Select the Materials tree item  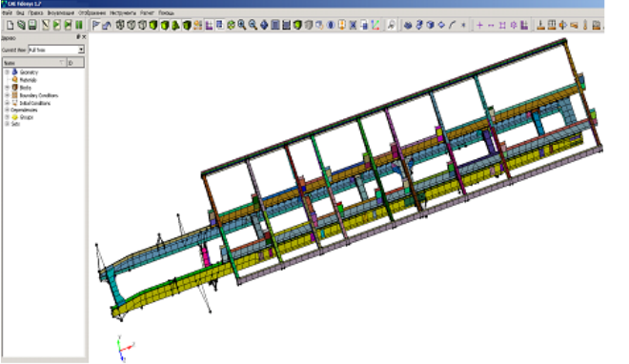click(x=28, y=80)
